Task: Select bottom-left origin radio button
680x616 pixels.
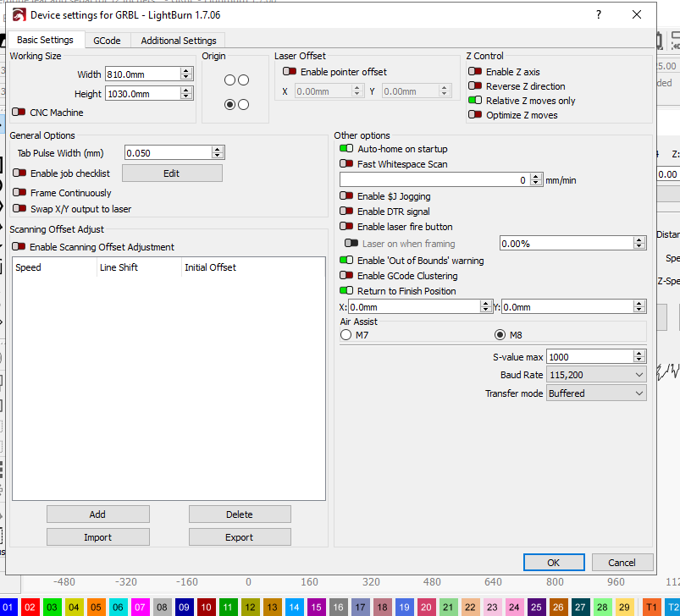Action: click(229, 104)
